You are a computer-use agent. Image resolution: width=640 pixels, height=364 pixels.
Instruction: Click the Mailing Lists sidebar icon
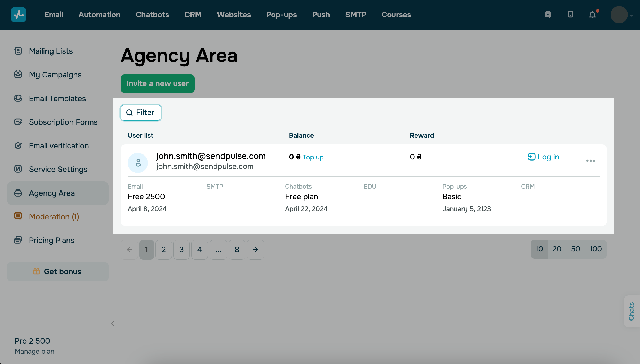pos(18,51)
